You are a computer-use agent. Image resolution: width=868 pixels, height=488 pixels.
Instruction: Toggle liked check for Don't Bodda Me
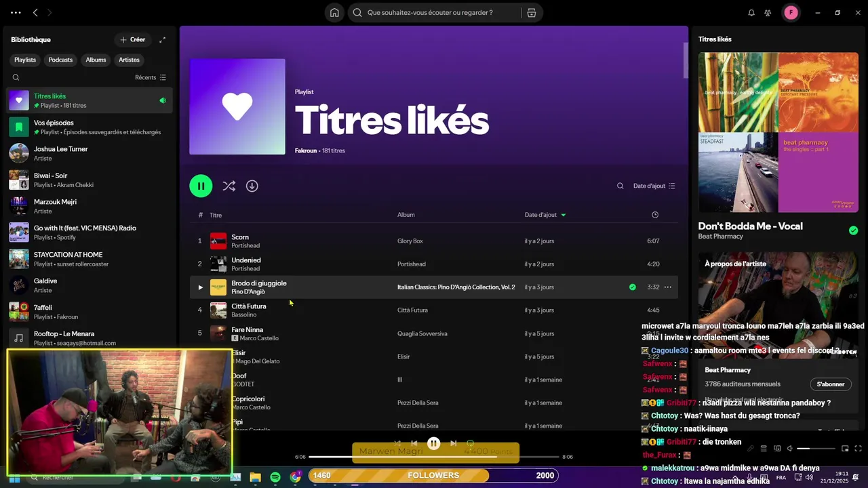click(853, 230)
